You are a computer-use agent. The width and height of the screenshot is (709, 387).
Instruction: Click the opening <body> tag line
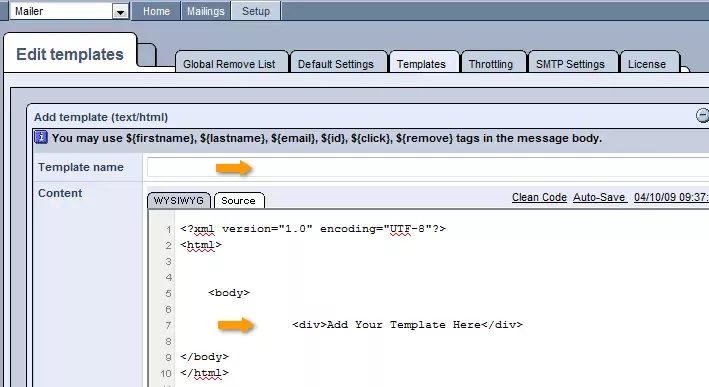[229, 293]
